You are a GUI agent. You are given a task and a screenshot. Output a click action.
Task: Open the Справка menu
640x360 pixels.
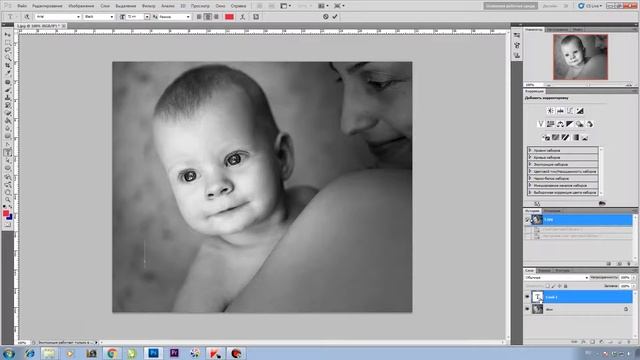238,6
